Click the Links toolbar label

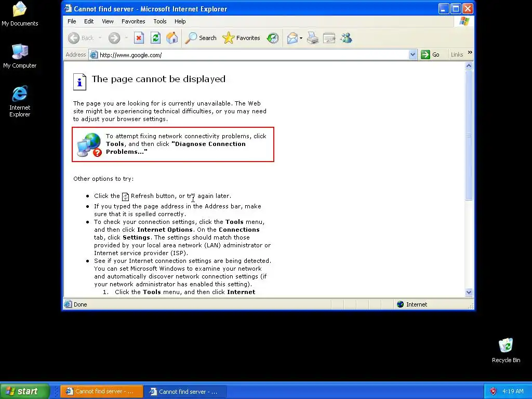(457, 55)
